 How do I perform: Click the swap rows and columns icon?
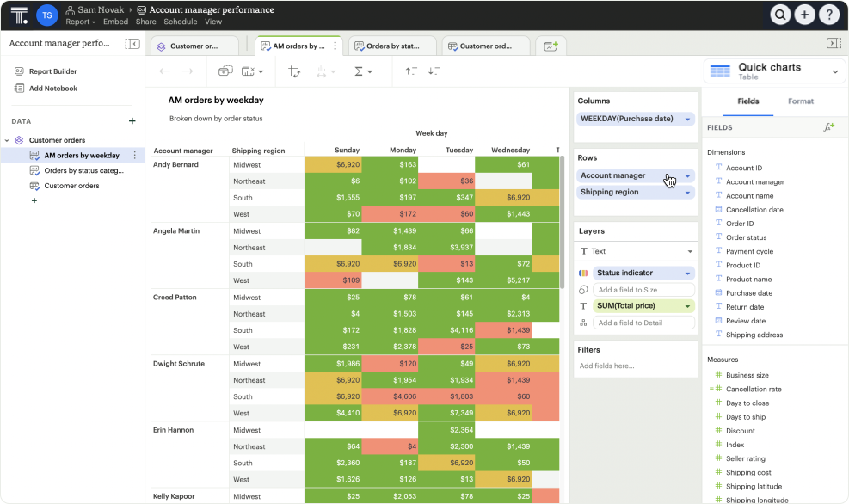pos(294,71)
